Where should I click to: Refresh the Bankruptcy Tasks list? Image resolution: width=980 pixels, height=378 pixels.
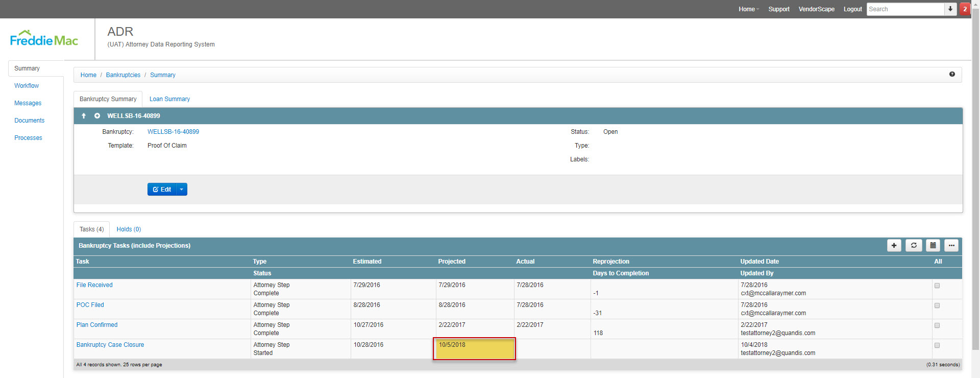(914, 246)
